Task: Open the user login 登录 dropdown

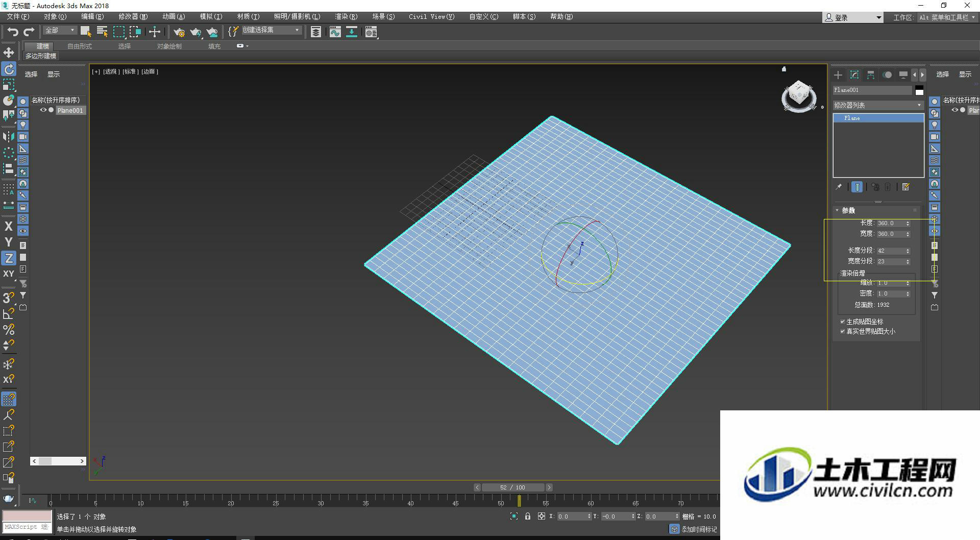Action: tap(853, 17)
